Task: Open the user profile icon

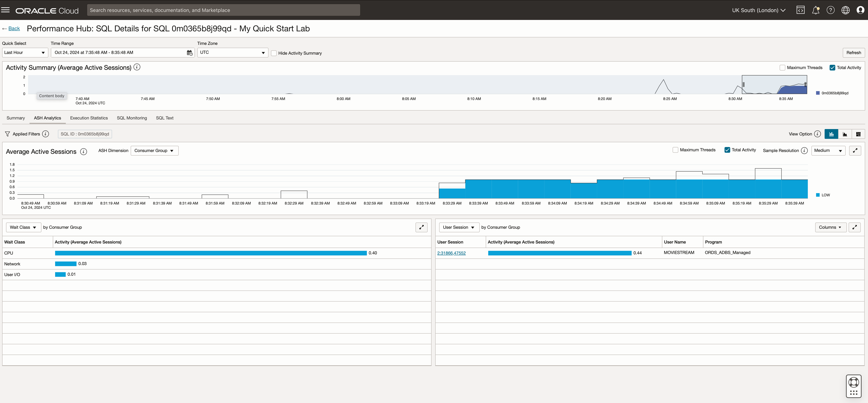Action: pyautogui.click(x=860, y=10)
